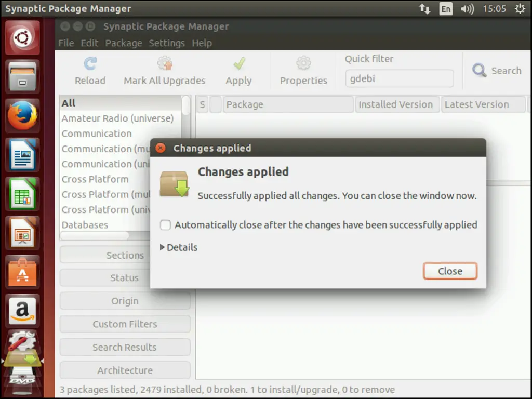Click the Close button in dialog

click(450, 271)
